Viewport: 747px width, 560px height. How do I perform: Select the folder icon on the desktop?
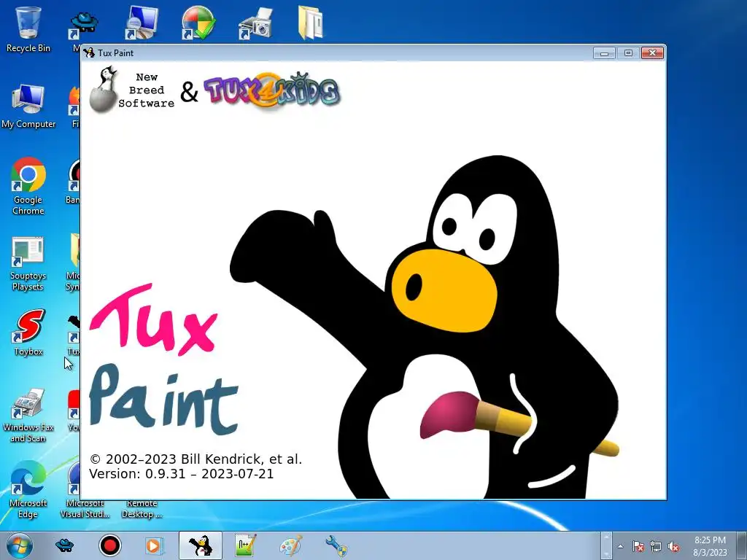(x=311, y=22)
